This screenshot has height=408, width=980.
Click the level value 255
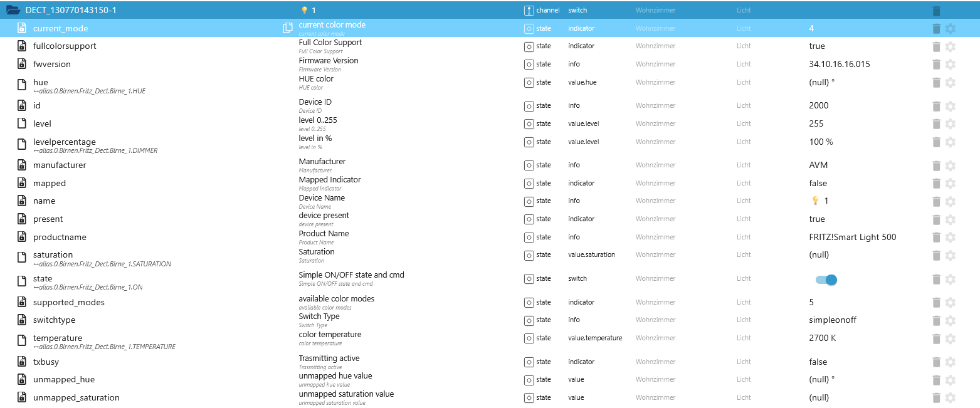[816, 123]
